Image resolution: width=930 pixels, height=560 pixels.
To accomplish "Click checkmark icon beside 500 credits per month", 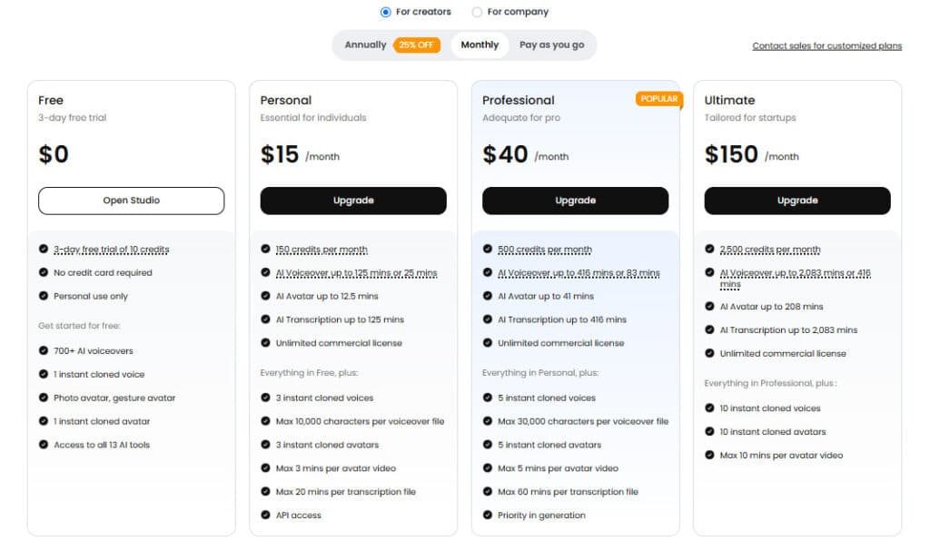I will pos(488,249).
